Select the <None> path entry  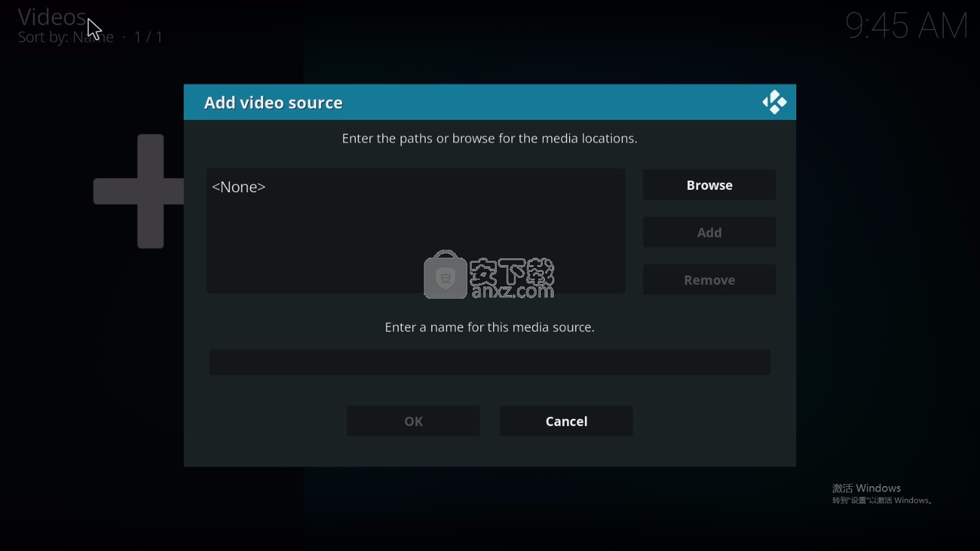416,187
